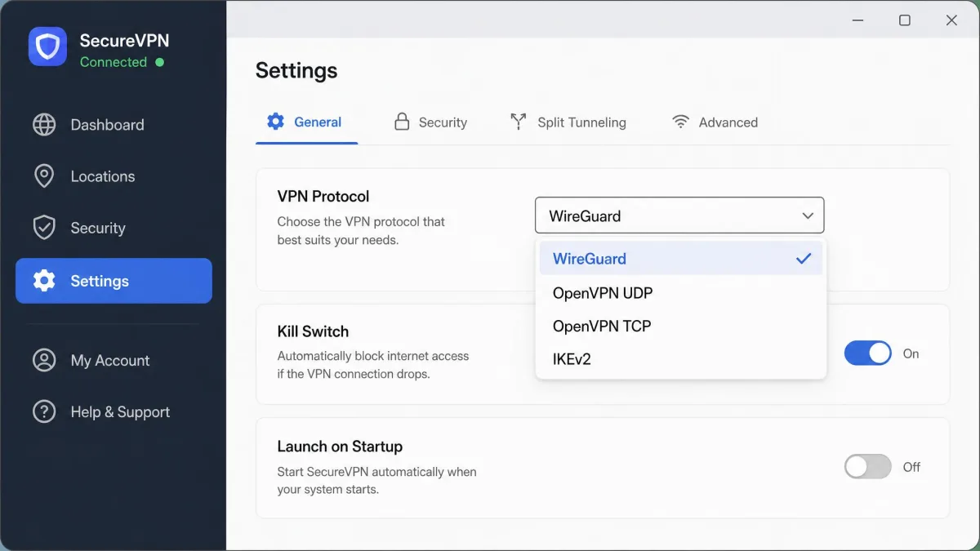The width and height of the screenshot is (980, 551).
Task: Open the Split Tunneling tab
Action: pyautogui.click(x=568, y=122)
